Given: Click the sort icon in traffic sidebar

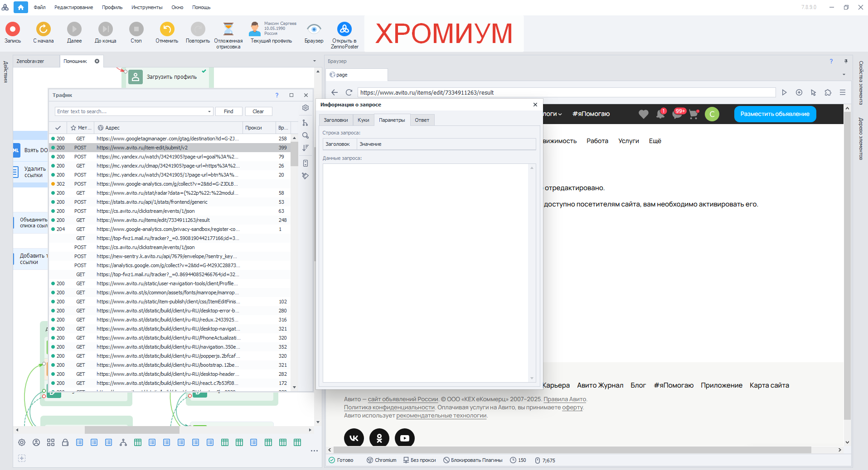Looking at the screenshot, I should click(x=305, y=148).
